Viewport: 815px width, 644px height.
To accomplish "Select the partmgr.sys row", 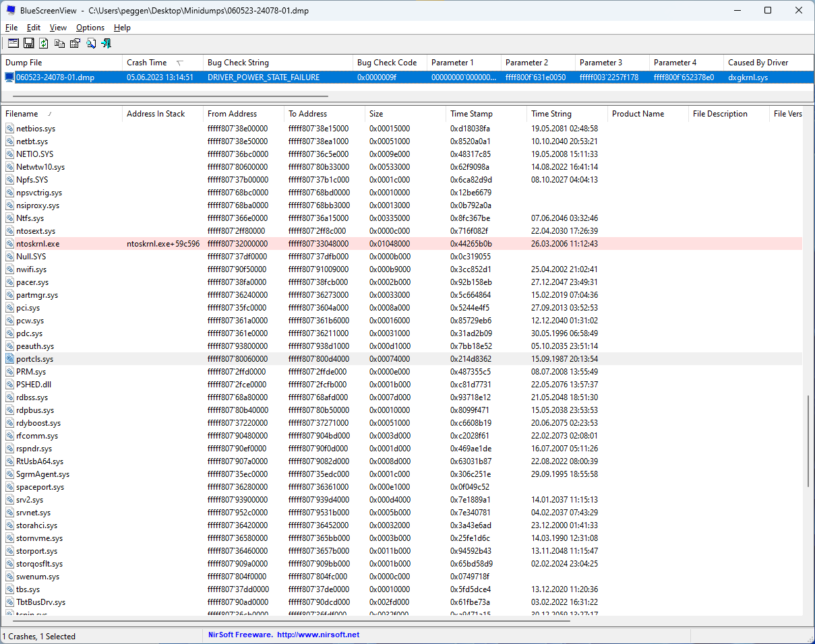I will tap(402, 295).
